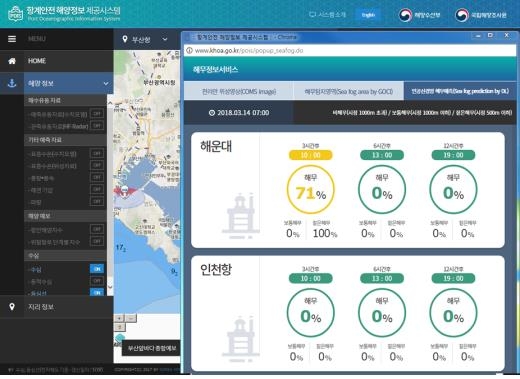The image size is (520, 379).
Task: Select the anchor 해양정보 icon
Action: click(x=12, y=83)
